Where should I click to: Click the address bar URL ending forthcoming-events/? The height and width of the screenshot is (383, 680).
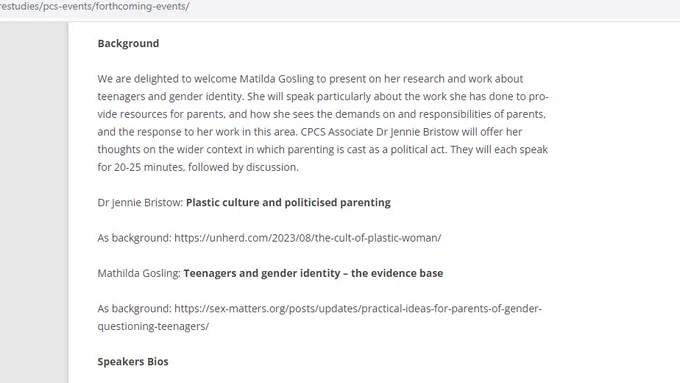(95, 7)
